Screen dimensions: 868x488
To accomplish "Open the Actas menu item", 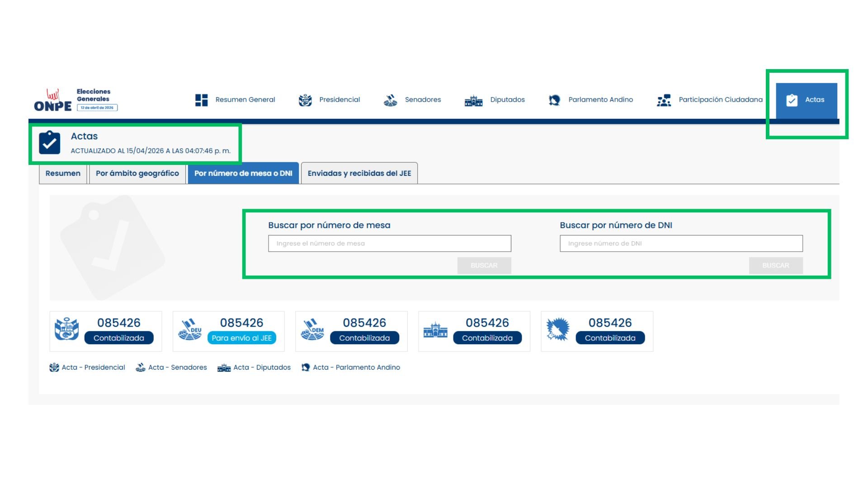I will coord(806,100).
